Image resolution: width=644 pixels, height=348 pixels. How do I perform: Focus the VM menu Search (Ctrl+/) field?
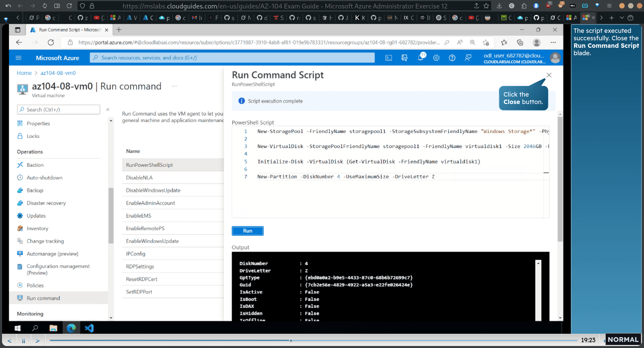click(58, 109)
